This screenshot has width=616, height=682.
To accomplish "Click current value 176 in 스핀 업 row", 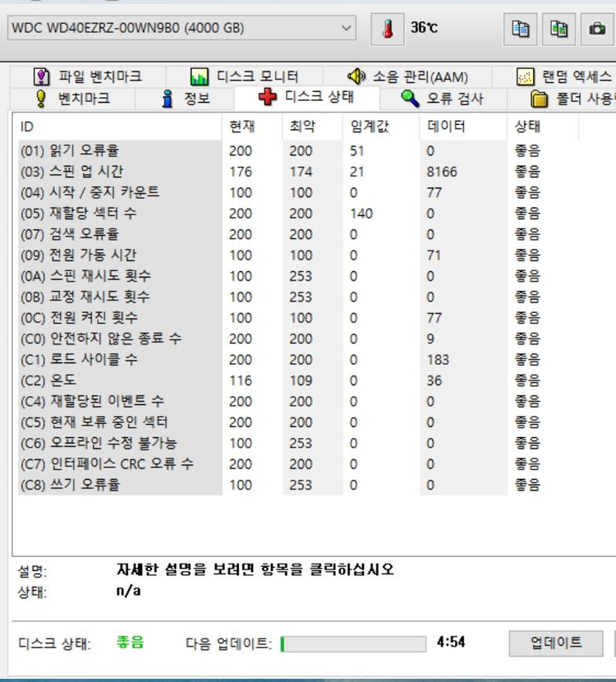I will click(241, 172).
